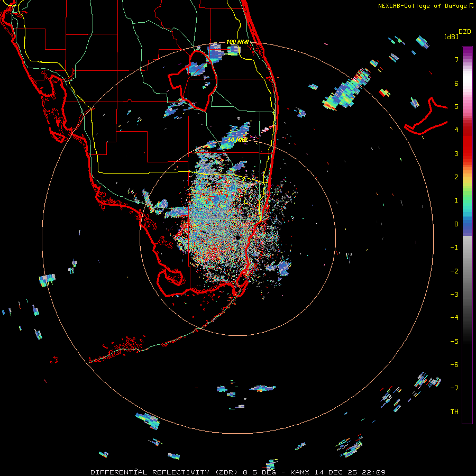Click the red segment of the color bar

467,143
